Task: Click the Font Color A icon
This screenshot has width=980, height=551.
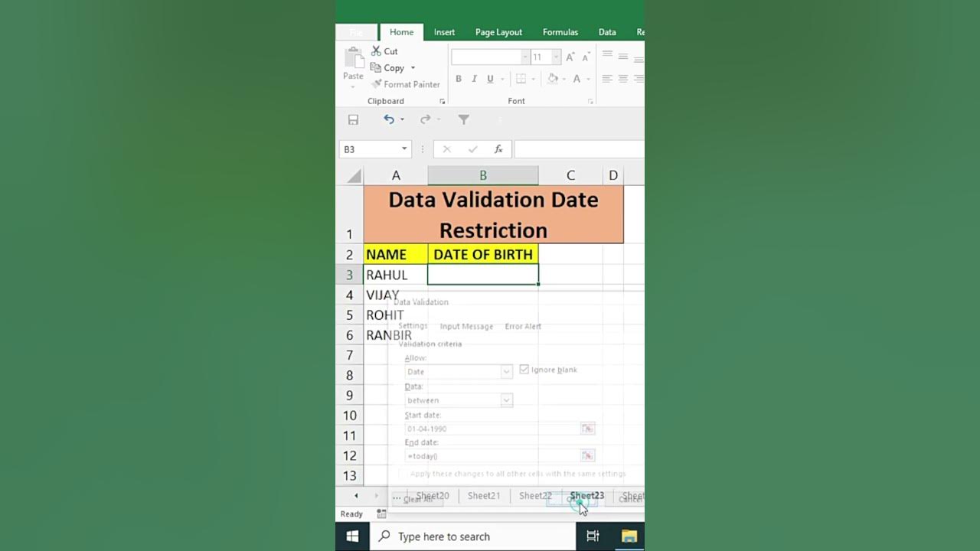Action: click(x=577, y=79)
